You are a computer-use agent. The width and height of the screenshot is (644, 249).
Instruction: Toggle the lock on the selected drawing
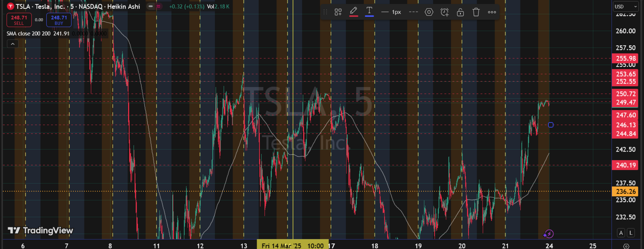(x=460, y=12)
